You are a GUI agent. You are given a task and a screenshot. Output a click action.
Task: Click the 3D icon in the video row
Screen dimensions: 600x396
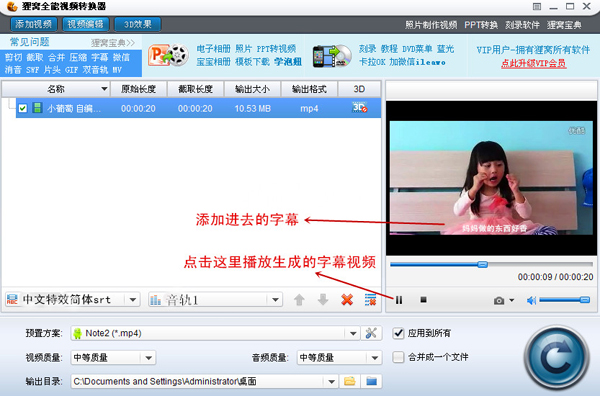click(x=359, y=108)
